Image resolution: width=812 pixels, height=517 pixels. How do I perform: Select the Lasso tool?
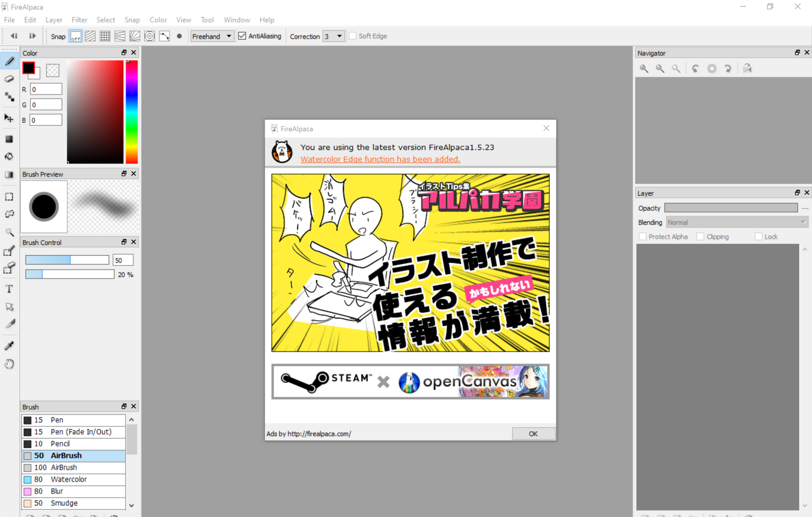coord(9,214)
